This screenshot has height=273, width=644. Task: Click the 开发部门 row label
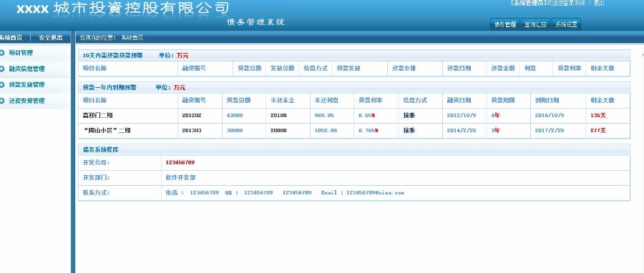[x=96, y=178]
